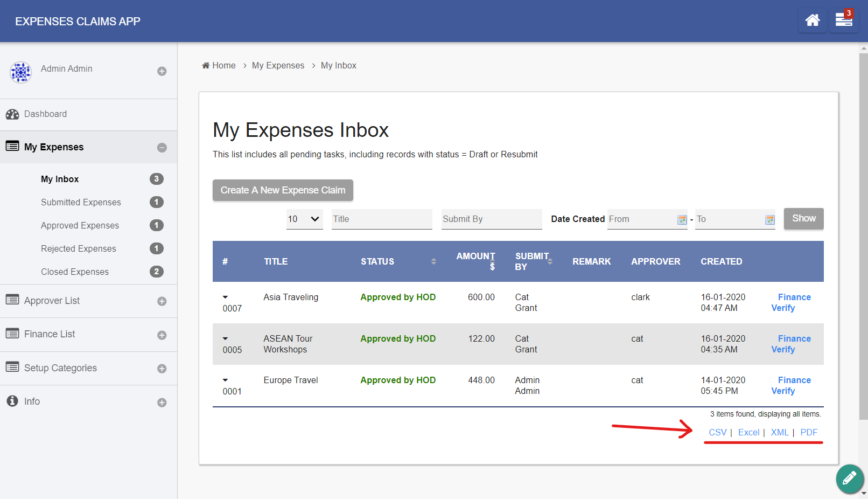This screenshot has width=868, height=499.
Task: Click the Dashboard gauge icon in sidebar
Action: coord(12,114)
